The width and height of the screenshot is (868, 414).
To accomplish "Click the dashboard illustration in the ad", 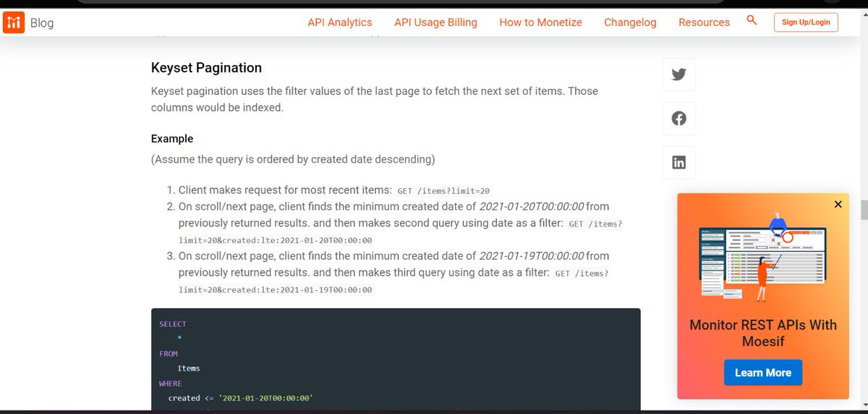I will [763, 257].
